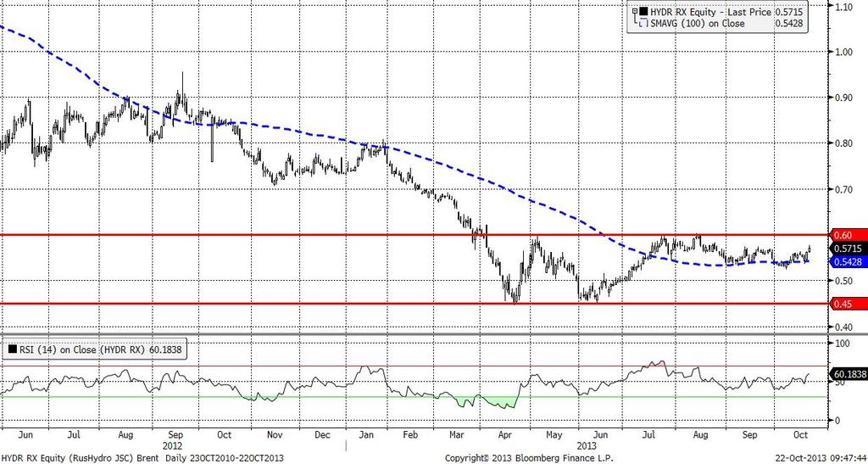Click the black 0.5715 last price tag

click(x=849, y=249)
